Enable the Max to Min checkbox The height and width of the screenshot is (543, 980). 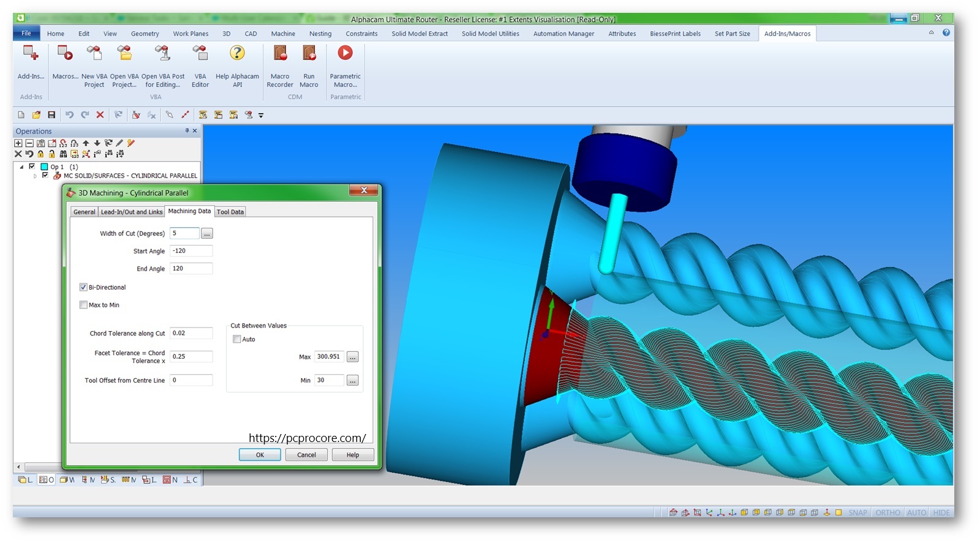tap(83, 305)
